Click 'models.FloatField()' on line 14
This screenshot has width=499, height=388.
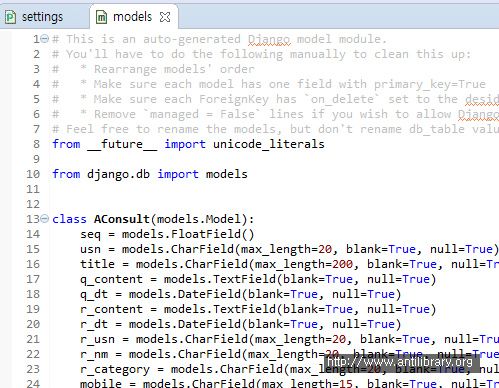[x=188, y=234]
